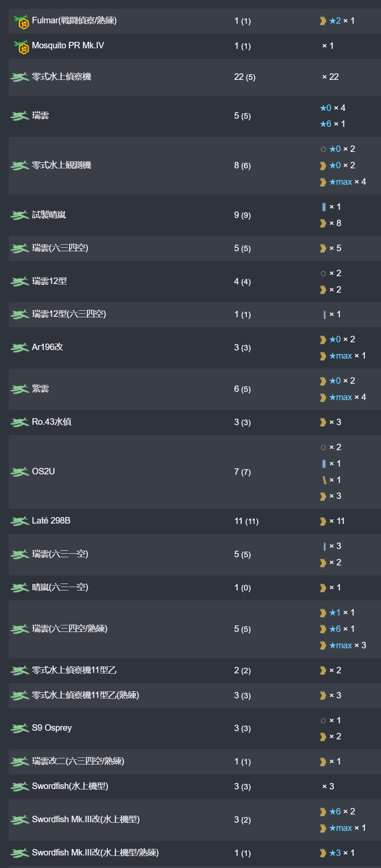Select the Swordfish(水上機型) equipment name
The width and height of the screenshot is (381, 868).
(70, 786)
